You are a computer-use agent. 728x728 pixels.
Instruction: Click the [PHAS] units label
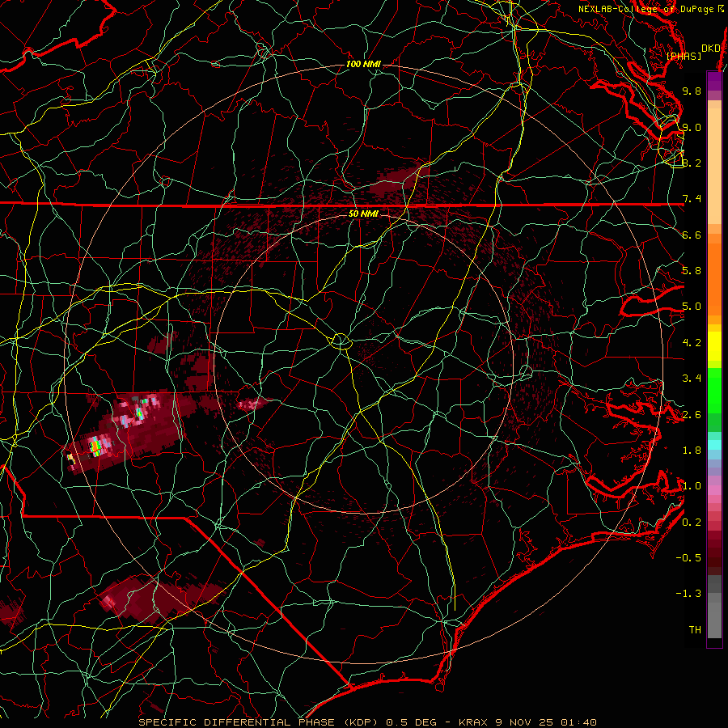[684, 56]
